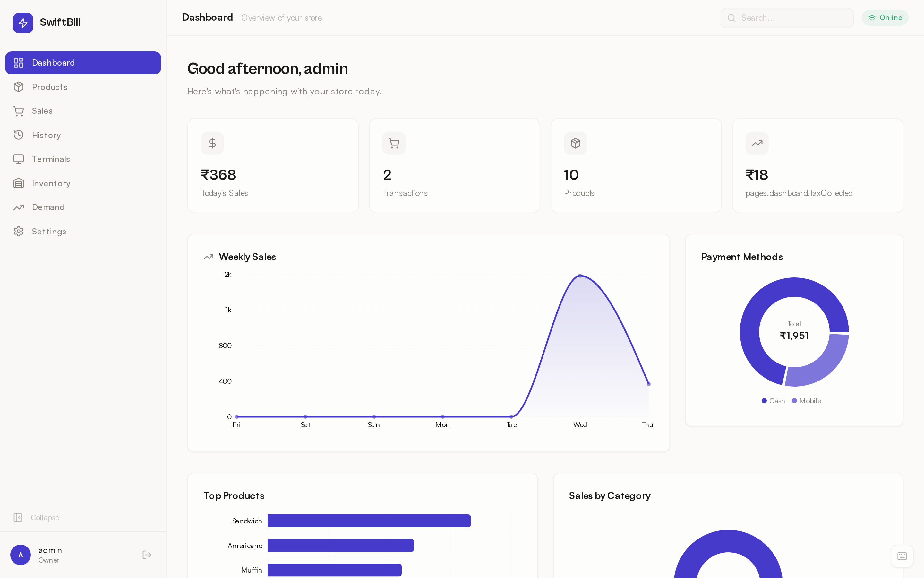
Task: Click the search magnifier icon
Action: (x=731, y=18)
